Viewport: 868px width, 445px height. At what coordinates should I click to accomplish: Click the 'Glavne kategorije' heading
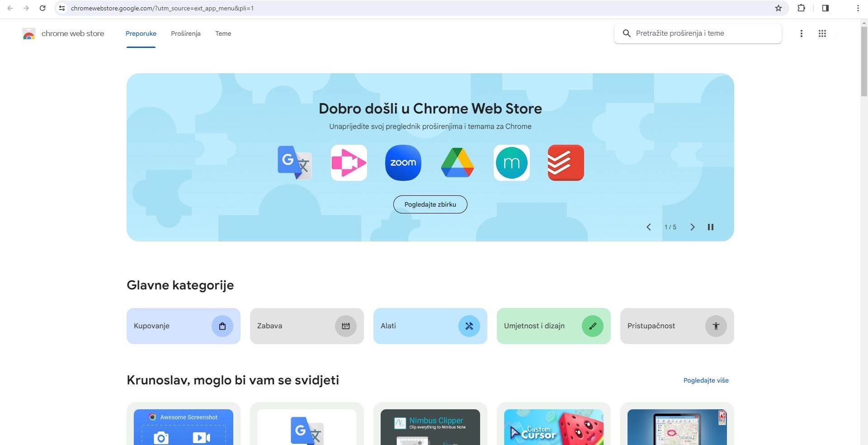coord(180,285)
